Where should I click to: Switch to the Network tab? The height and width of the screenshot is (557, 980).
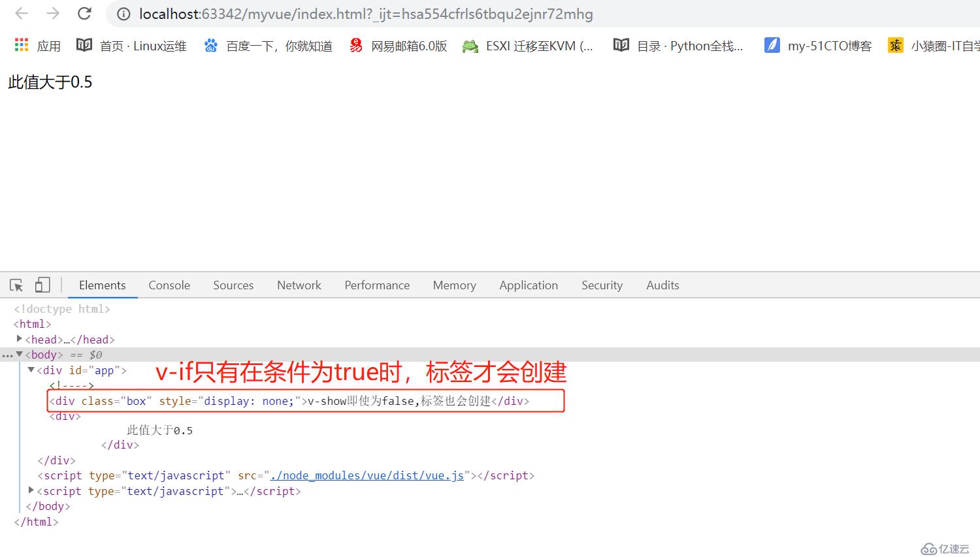[299, 285]
